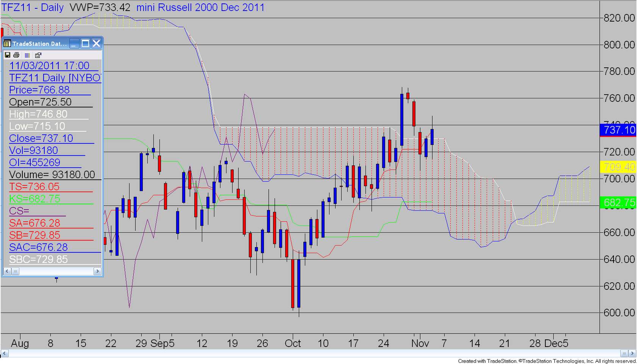Click the TradeStation Data window title icon
637x364 pixels.
click(x=7, y=44)
